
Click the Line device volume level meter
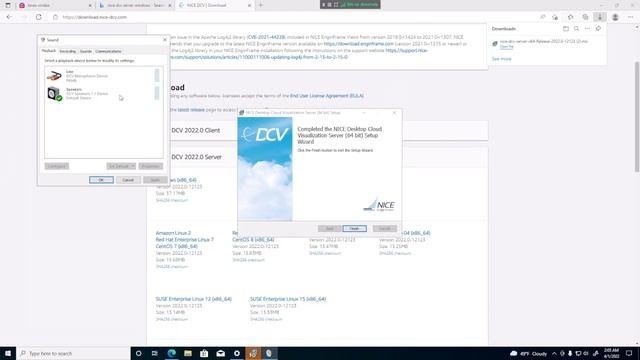(157, 76)
